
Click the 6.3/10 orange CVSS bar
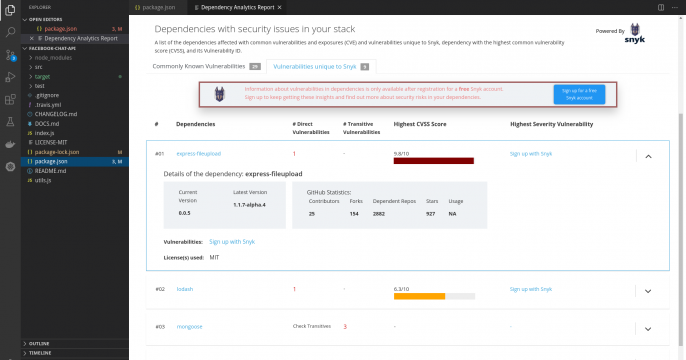[x=419, y=297]
